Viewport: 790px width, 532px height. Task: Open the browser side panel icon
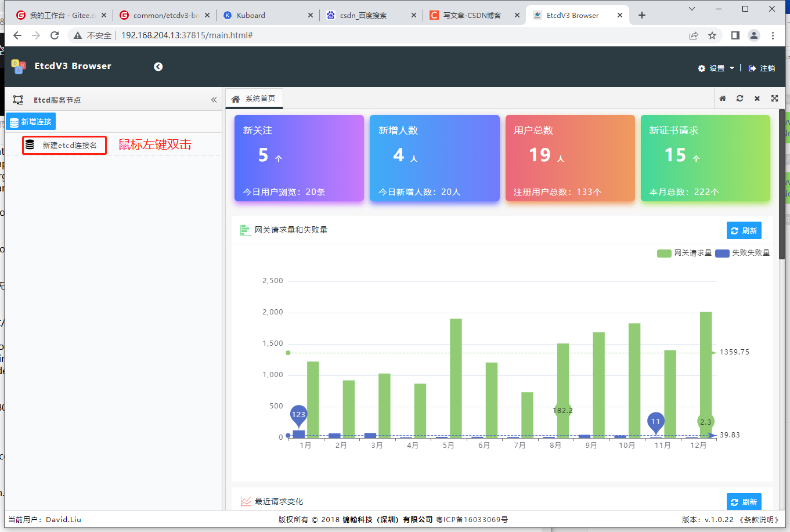tap(735, 35)
